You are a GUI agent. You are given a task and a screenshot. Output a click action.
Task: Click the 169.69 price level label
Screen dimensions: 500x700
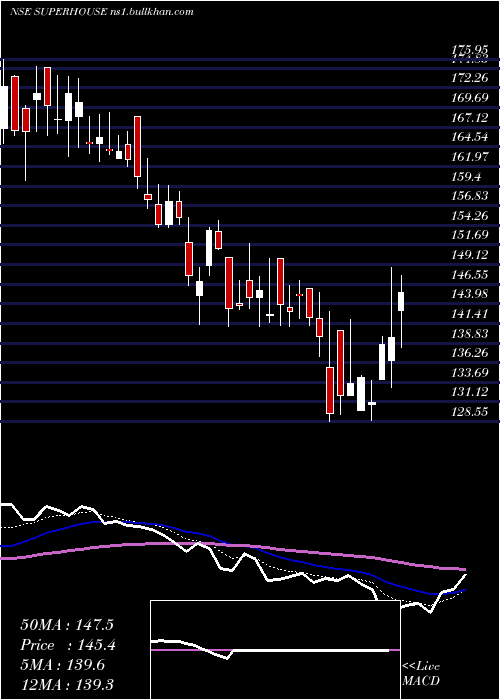click(x=470, y=98)
